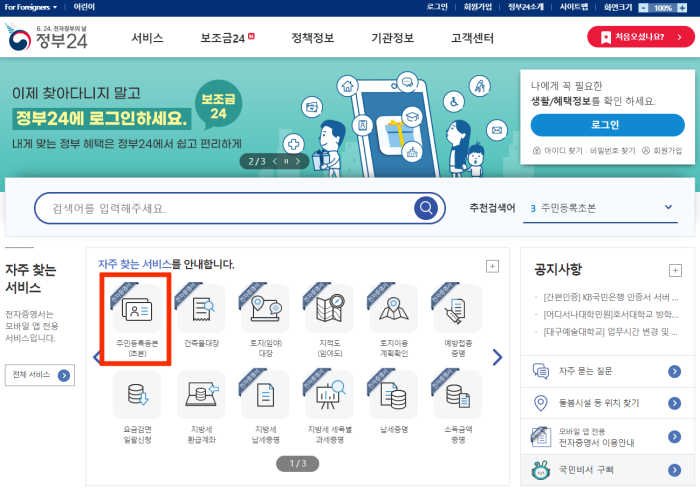Screen dimensions: 700x492
Task: Click the 전체 서비스 button
Action: pos(40,375)
